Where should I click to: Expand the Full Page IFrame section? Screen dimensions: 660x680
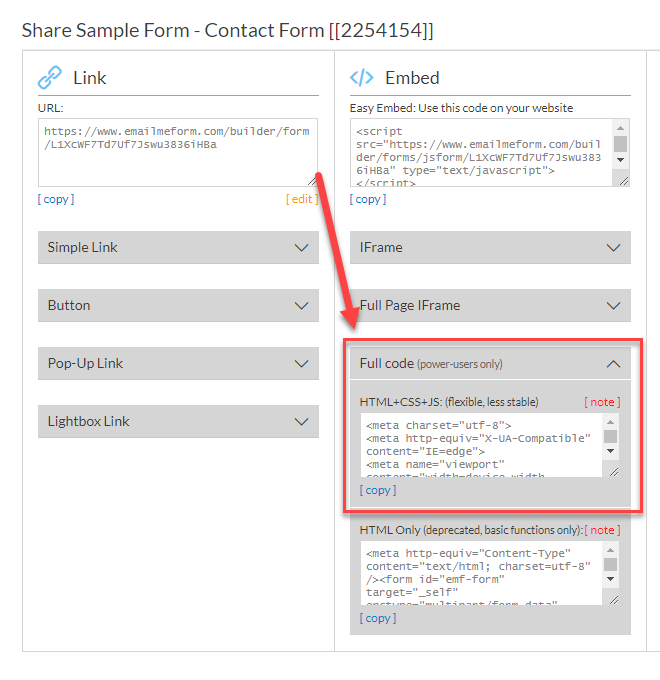[x=490, y=305]
